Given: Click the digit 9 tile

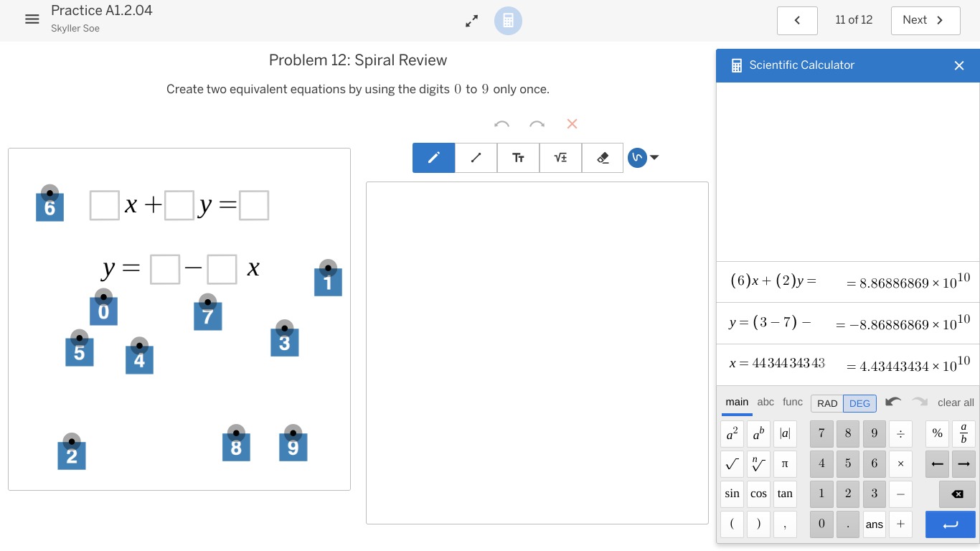Looking at the screenshot, I should (293, 448).
